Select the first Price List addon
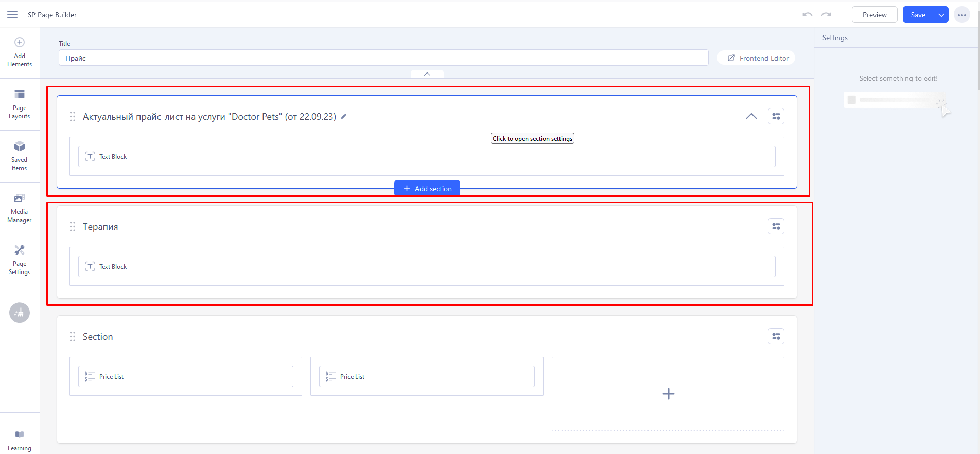 point(186,376)
